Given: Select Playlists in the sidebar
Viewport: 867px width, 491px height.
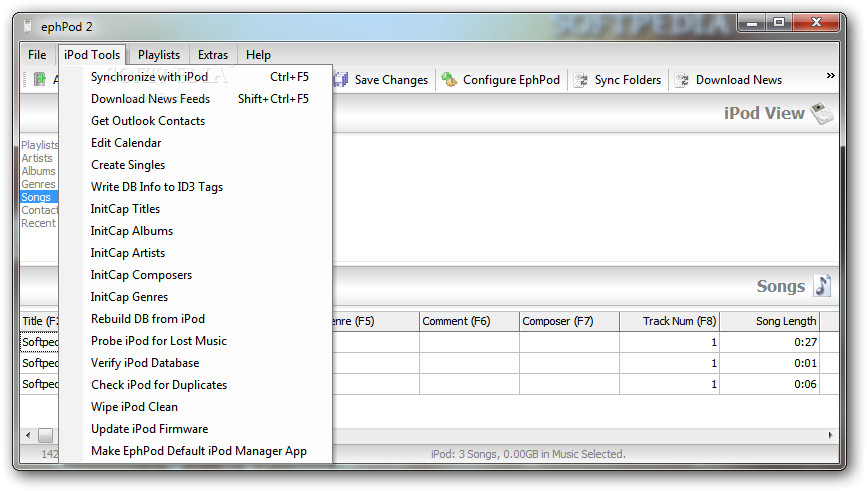Looking at the screenshot, I should click(39, 145).
